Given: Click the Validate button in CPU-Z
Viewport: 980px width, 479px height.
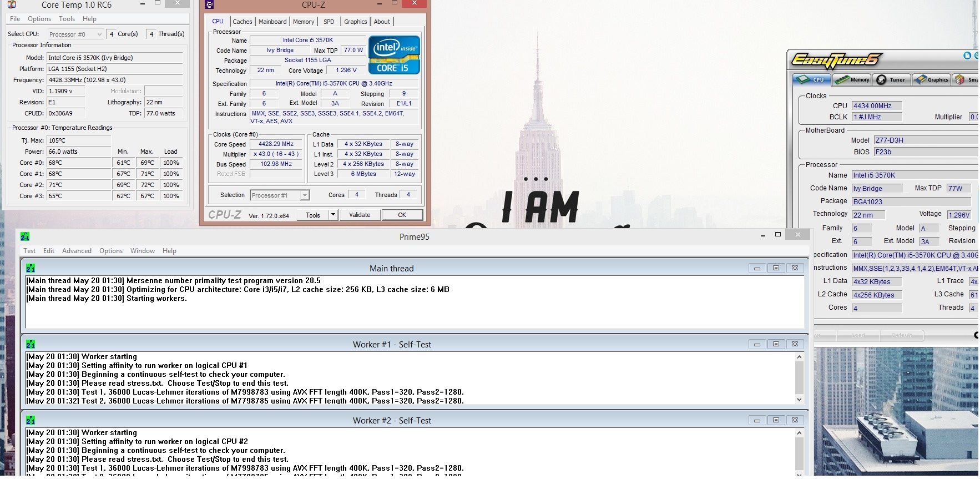Looking at the screenshot, I should point(360,215).
